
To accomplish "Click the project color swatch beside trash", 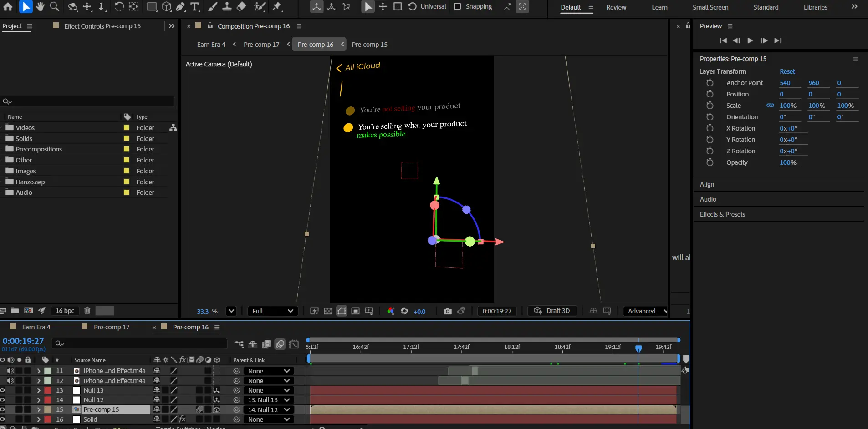I will coord(105,311).
